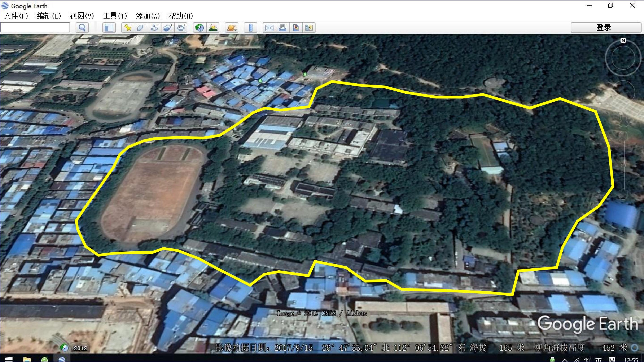Click the 12:55 taskbar clock
The width and height of the screenshot is (644, 362).
click(x=631, y=360)
